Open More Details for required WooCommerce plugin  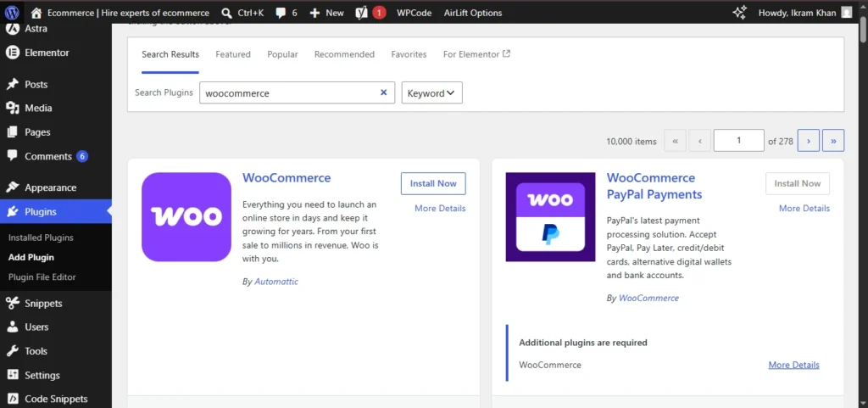793,365
